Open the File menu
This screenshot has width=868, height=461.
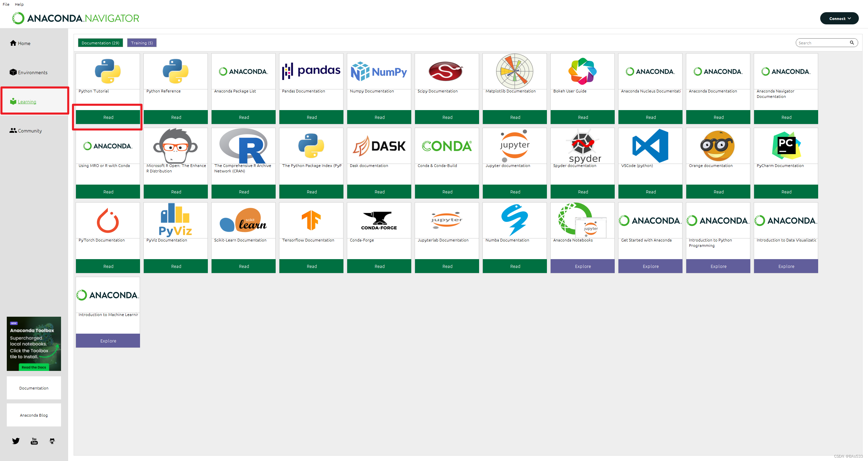click(x=6, y=4)
